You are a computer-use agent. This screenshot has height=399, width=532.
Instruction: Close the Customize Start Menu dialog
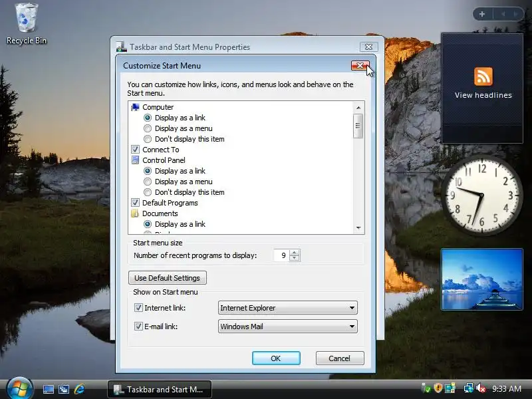(x=360, y=65)
